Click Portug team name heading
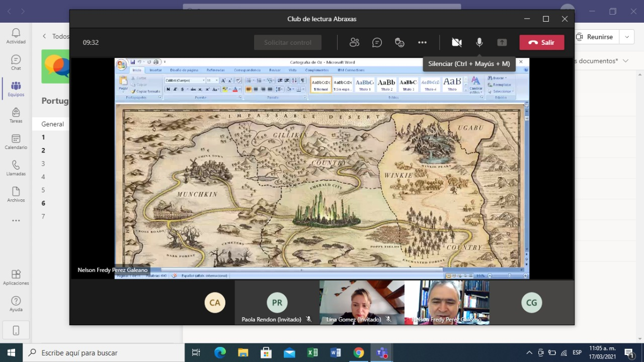This screenshot has height=362, width=644. 55,101
